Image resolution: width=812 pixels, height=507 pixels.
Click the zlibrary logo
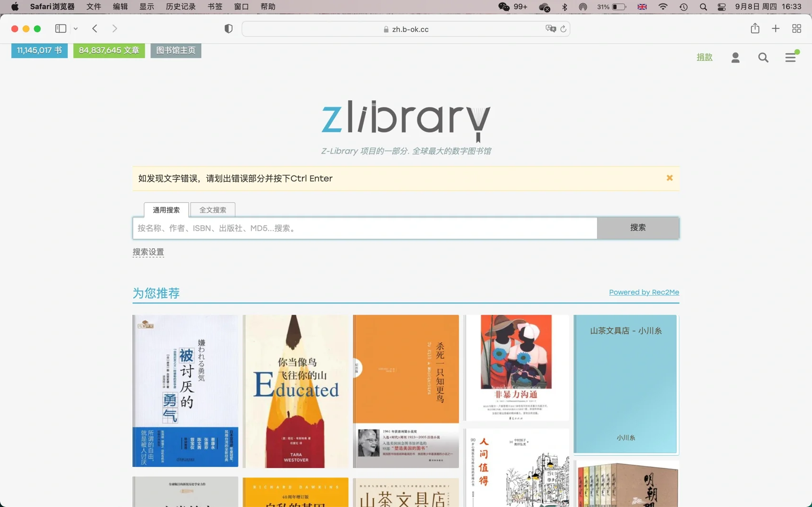(x=406, y=120)
